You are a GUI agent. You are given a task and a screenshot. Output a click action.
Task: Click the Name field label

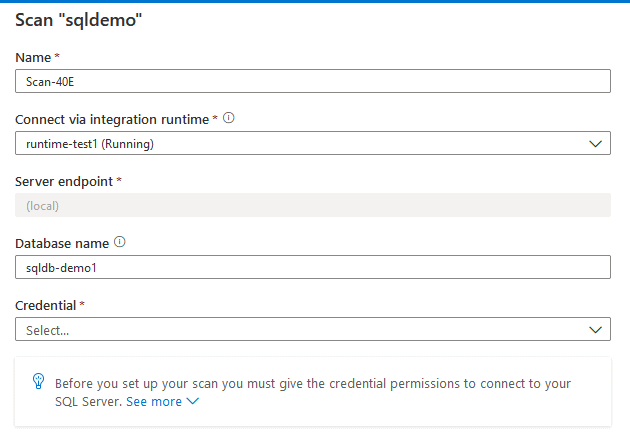(34, 58)
